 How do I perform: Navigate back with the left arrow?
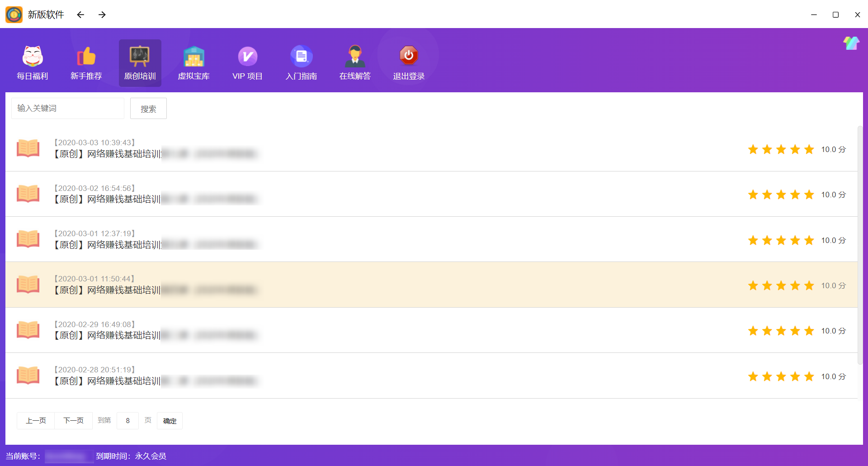point(80,15)
